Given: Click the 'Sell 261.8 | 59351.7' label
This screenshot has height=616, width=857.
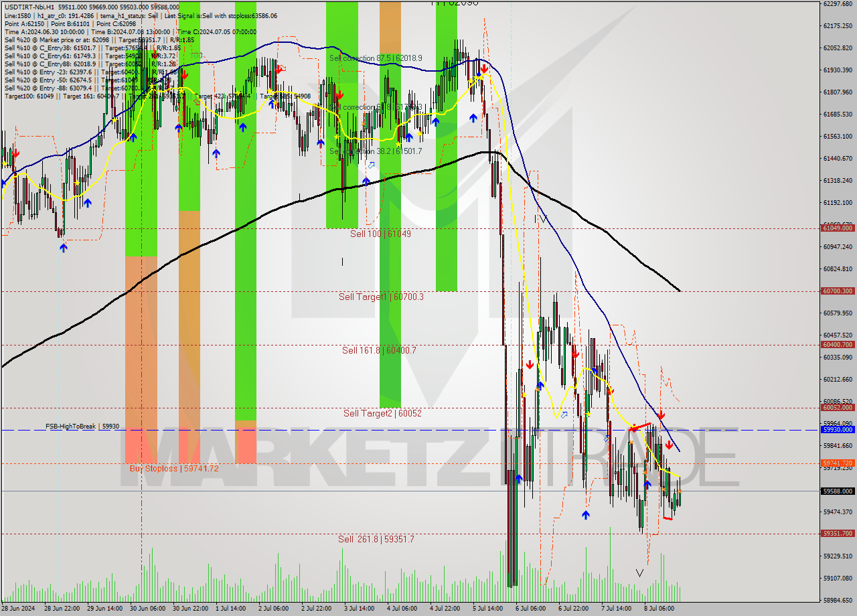Looking at the screenshot, I should point(376,539).
